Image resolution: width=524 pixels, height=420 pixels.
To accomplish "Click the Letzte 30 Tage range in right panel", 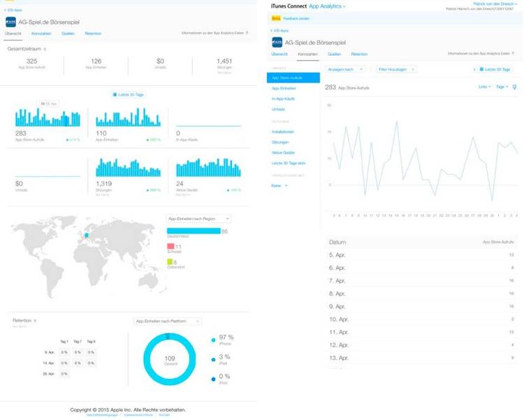I will pos(495,69).
